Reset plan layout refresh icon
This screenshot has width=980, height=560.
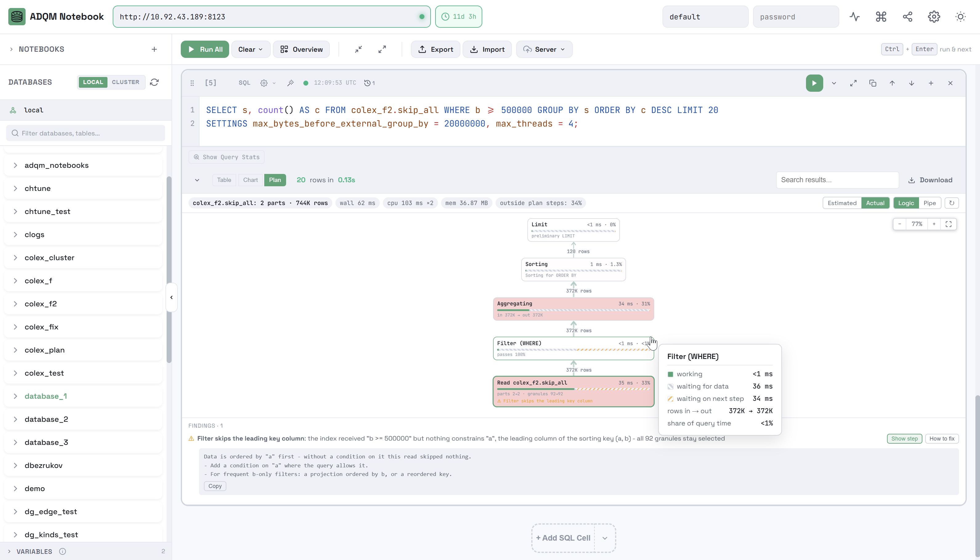(x=952, y=203)
